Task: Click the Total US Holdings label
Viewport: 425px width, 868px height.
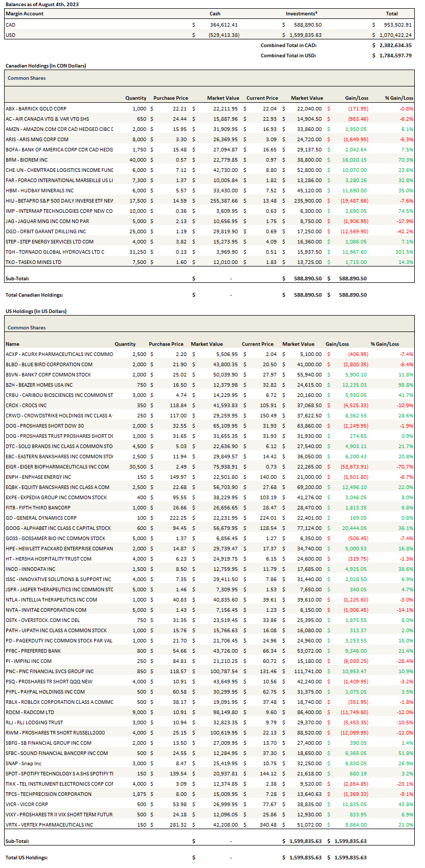Action: click(x=27, y=857)
